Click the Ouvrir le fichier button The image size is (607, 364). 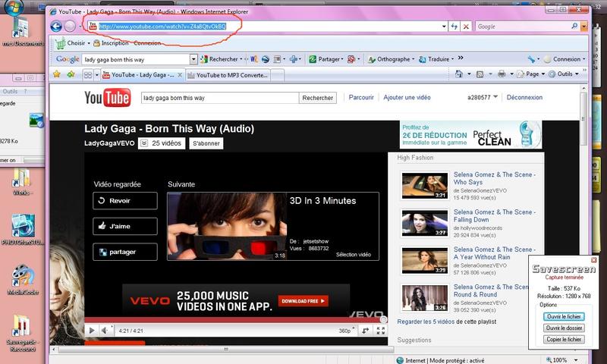565,315
